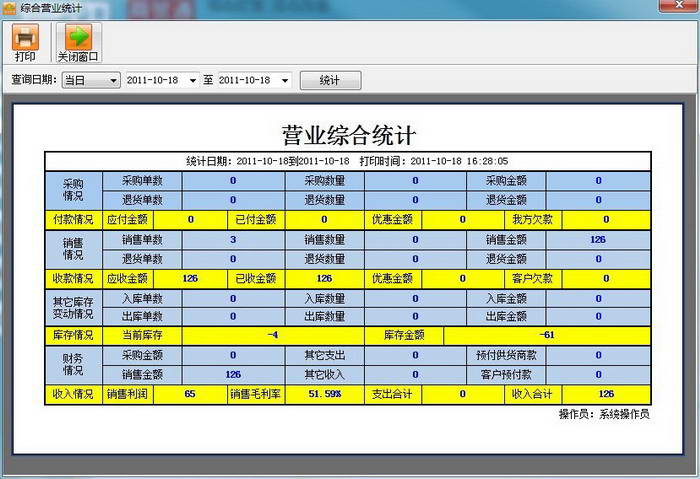Click the 收入情况 row header
The height and width of the screenshot is (479, 700).
click(x=73, y=394)
